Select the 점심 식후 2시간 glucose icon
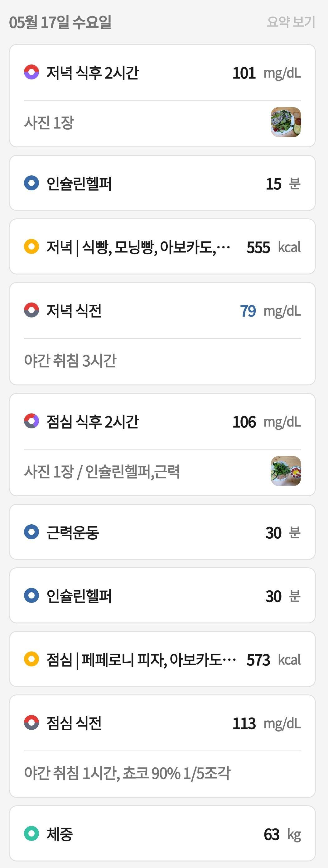328x868 pixels. (x=31, y=421)
